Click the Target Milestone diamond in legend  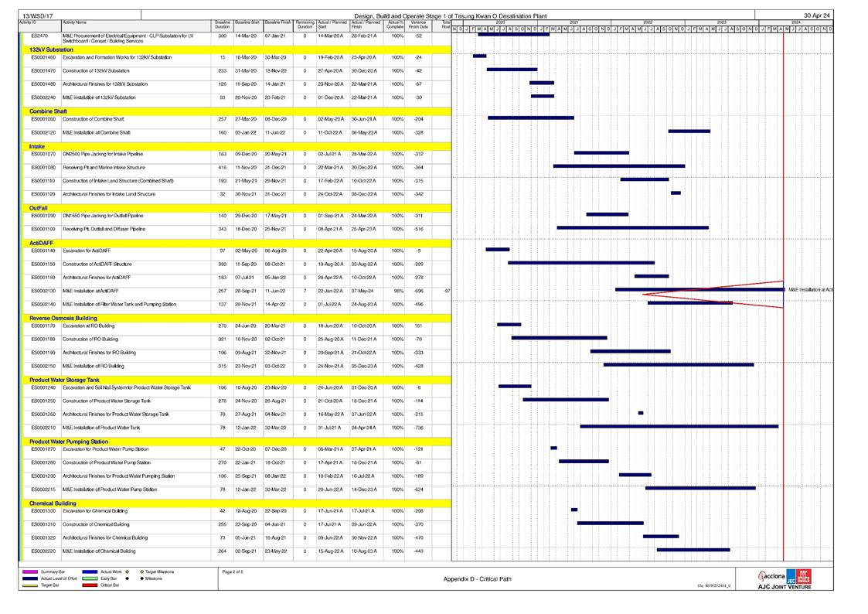(x=141, y=572)
